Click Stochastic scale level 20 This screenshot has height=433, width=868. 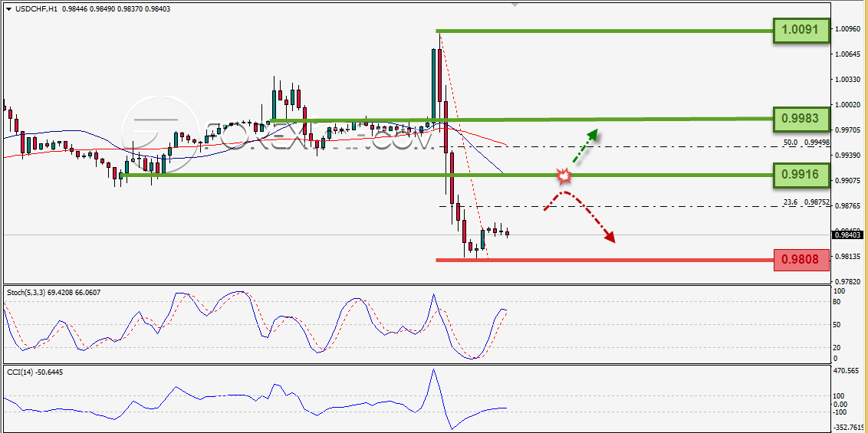tap(837, 347)
